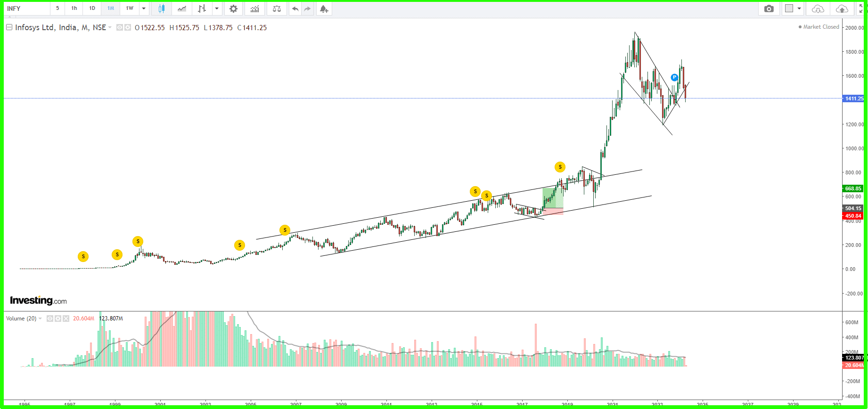This screenshot has height=409, width=868.
Task: Select the 1h interval
Action: tap(74, 8)
